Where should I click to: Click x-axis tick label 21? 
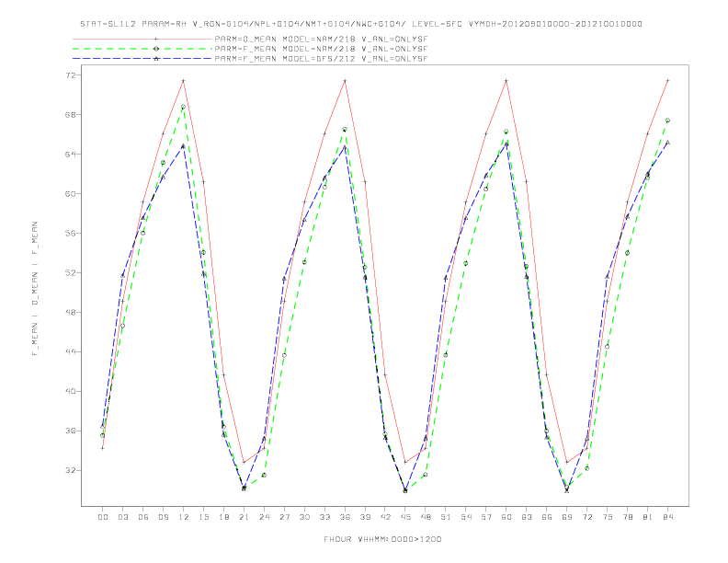tap(245, 517)
